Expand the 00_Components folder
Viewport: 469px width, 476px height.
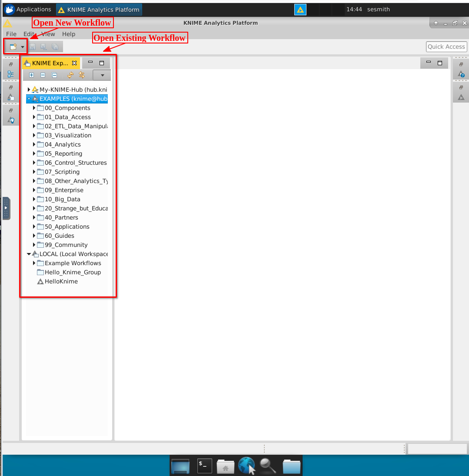(x=34, y=108)
